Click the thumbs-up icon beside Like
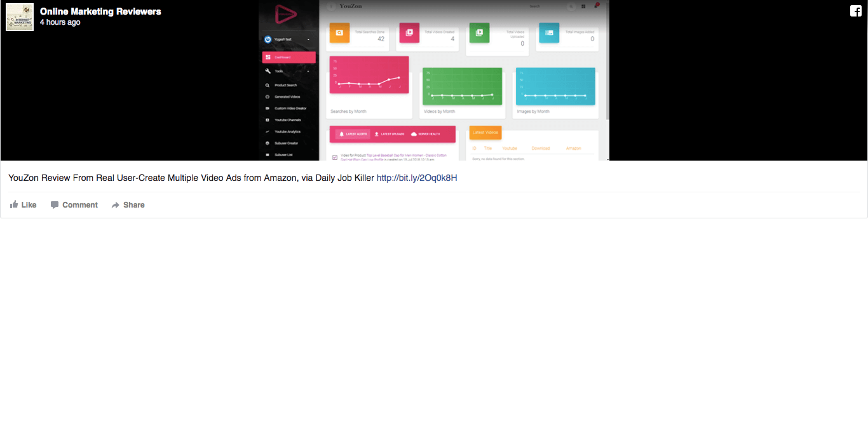The height and width of the screenshot is (438, 868). pos(14,204)
